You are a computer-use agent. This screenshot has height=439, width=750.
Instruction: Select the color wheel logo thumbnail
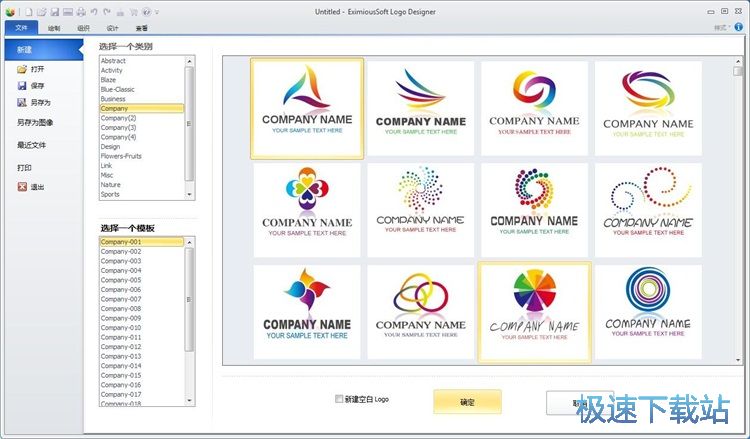[534, 312]
